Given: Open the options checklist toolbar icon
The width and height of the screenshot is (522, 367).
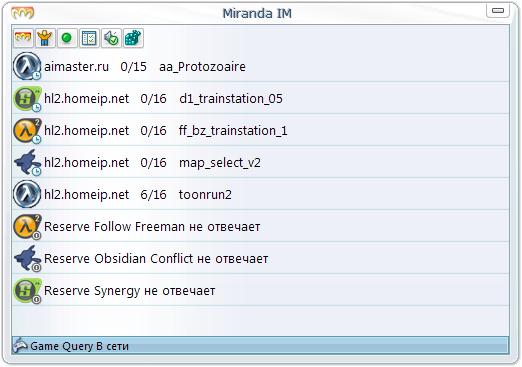Looking at the screenshot, I should (89, 38).
